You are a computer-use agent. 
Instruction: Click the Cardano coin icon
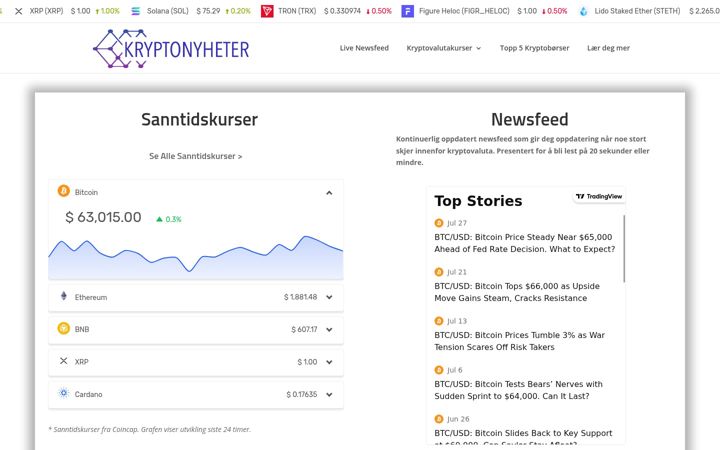[x=63, y=393]
